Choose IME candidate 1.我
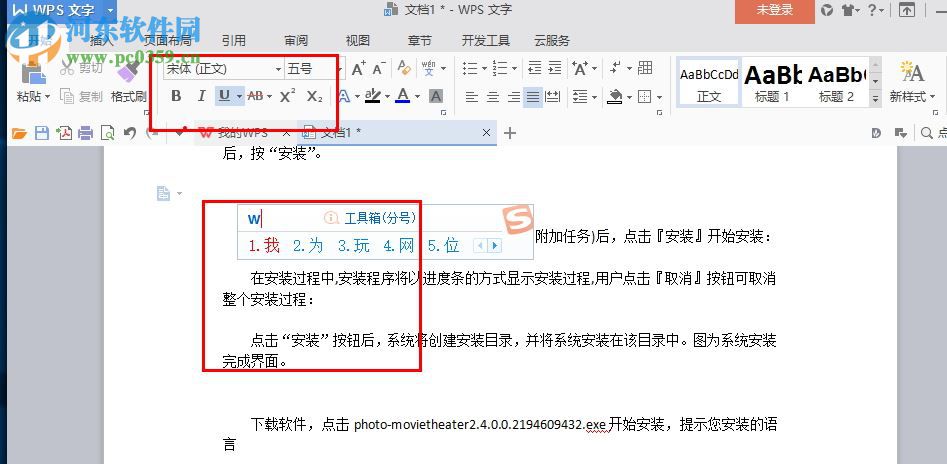Image resolution: width=947 pixels, height=464 pixels. 265,245
